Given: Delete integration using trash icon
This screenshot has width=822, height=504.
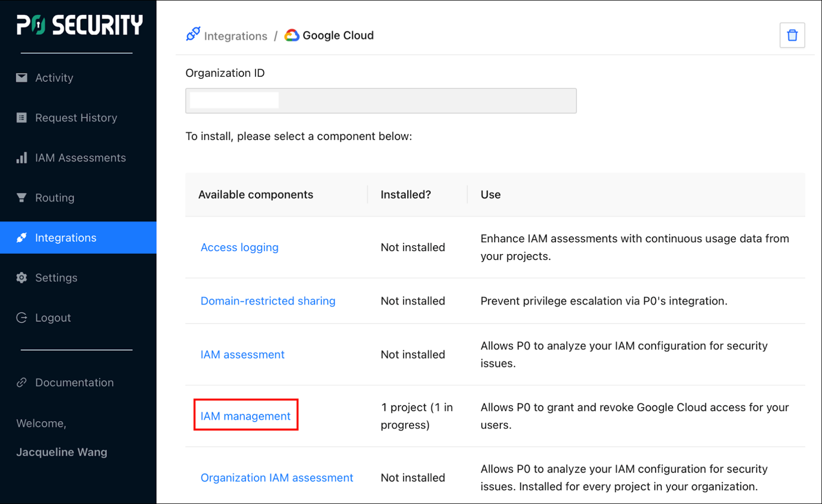Looking at the screenshot, I should [x=792, y=35].
